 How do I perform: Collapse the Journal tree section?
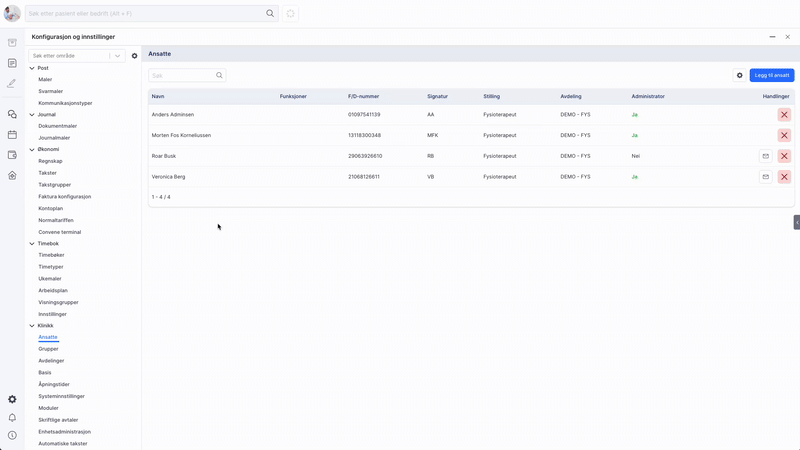32,115
